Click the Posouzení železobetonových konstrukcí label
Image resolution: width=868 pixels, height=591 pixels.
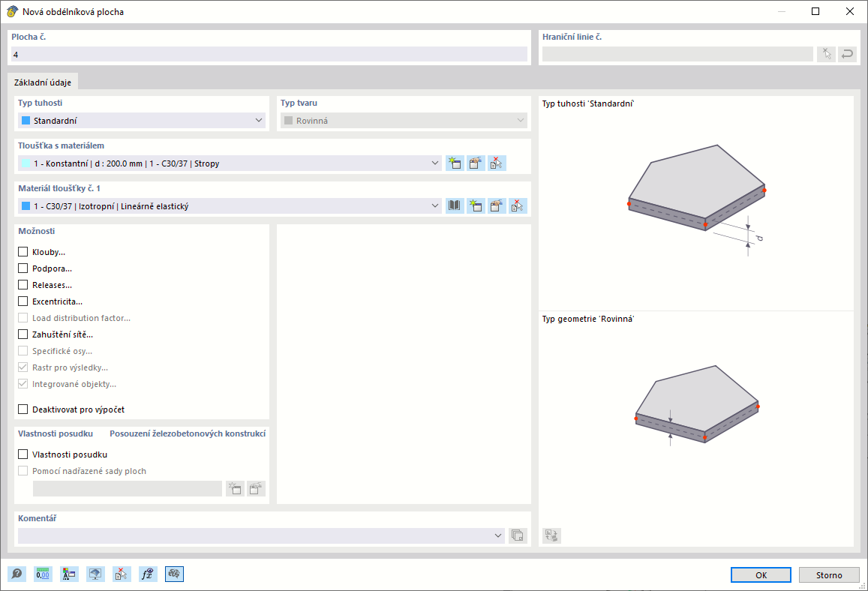tap(188, 433)
